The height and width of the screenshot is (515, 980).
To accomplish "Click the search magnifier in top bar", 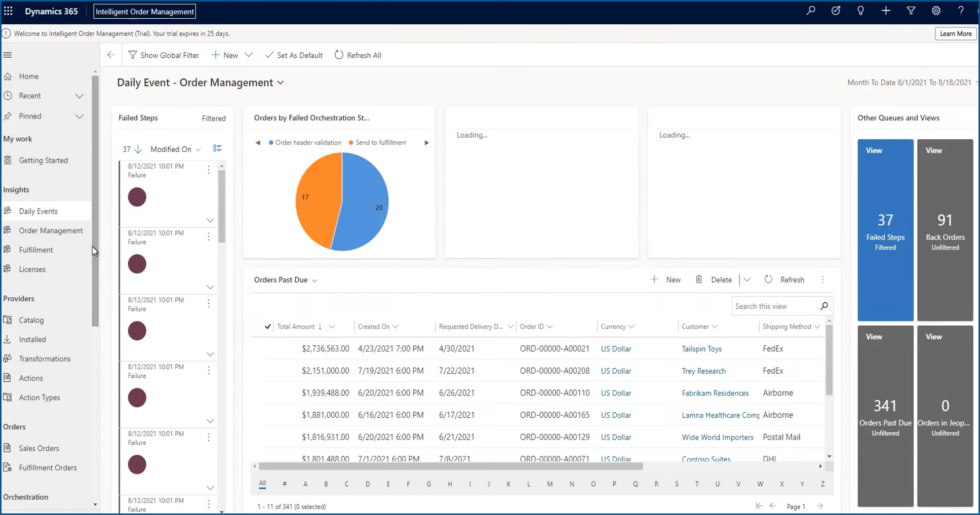I will 810,11.
